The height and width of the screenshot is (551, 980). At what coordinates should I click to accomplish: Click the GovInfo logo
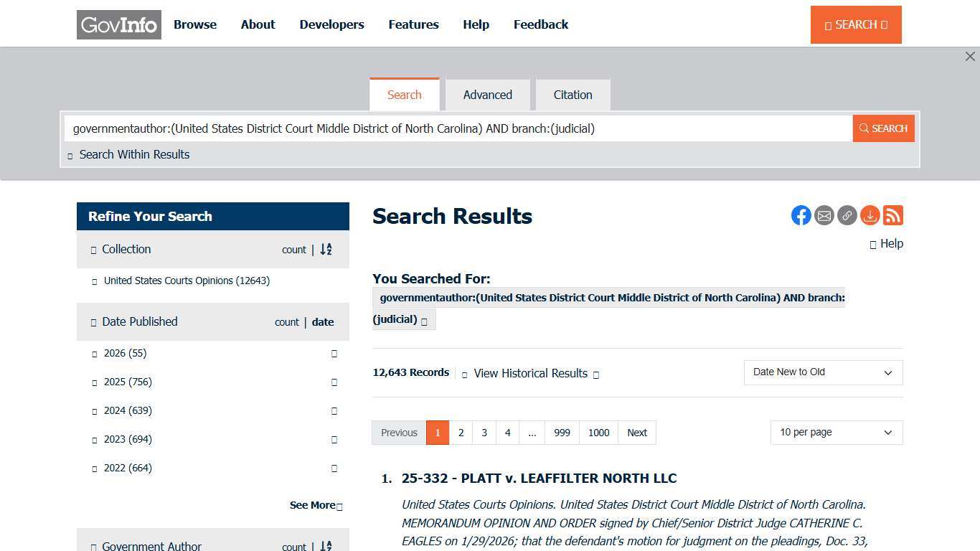point(118,24)
